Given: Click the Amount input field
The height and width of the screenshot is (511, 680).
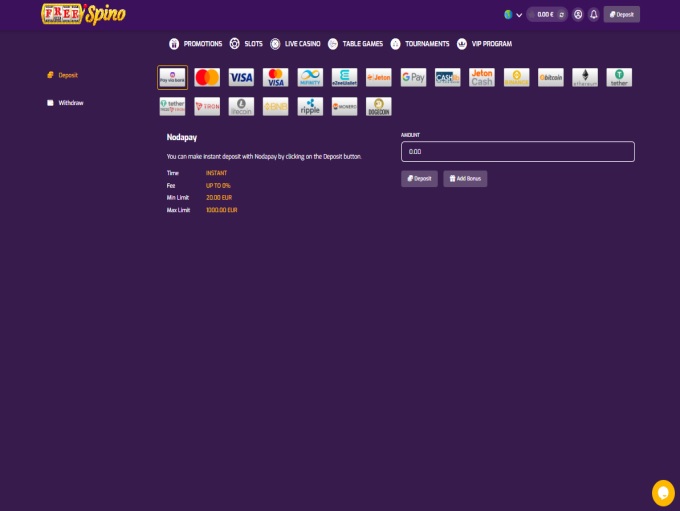Looking at the screenshot, I should (517, 152).
